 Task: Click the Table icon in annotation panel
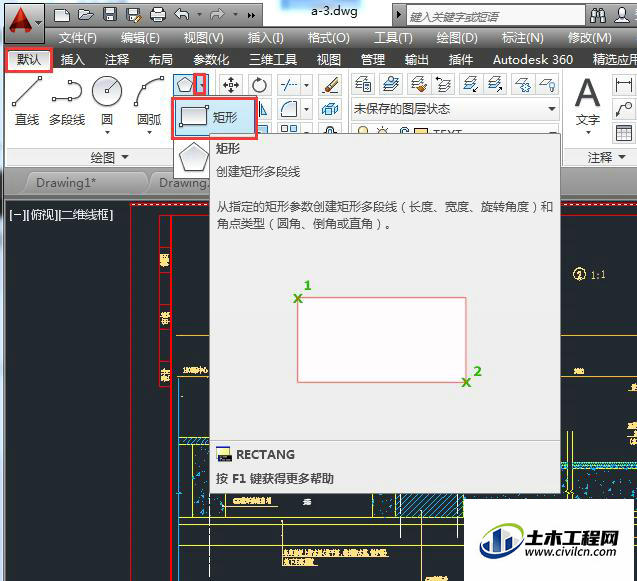tap(623, 133)
